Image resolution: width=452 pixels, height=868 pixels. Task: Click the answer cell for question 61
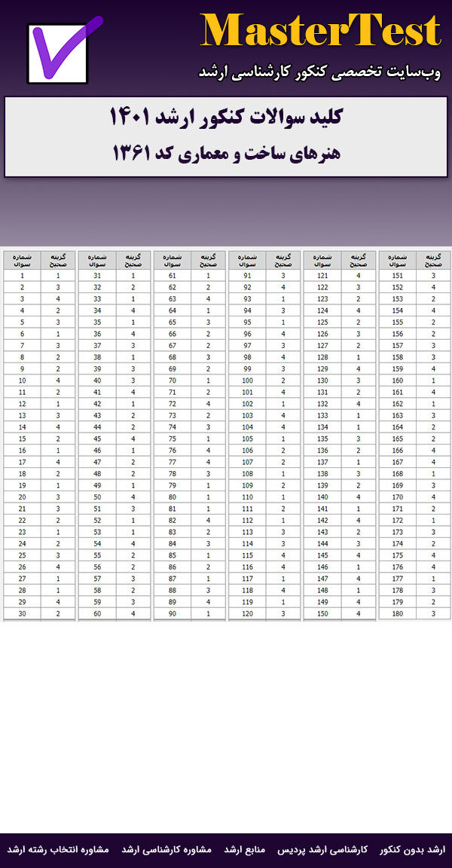[209, 276]
